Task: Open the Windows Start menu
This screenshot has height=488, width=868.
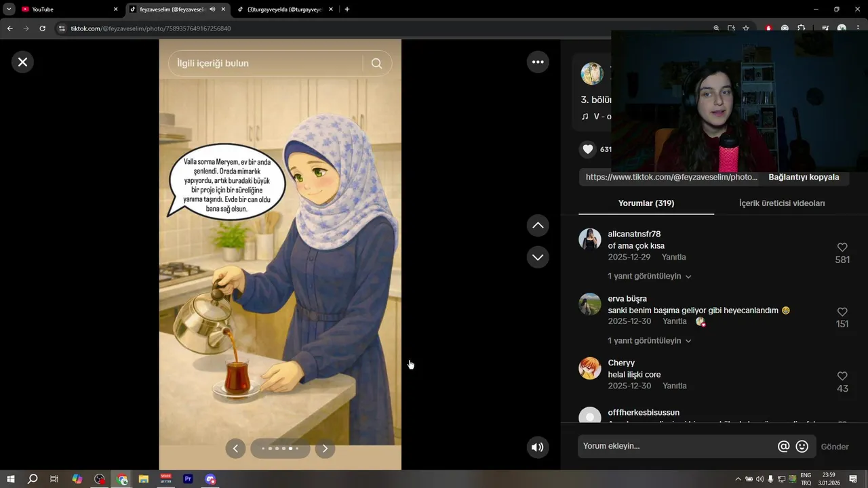Action: (11, 479)
